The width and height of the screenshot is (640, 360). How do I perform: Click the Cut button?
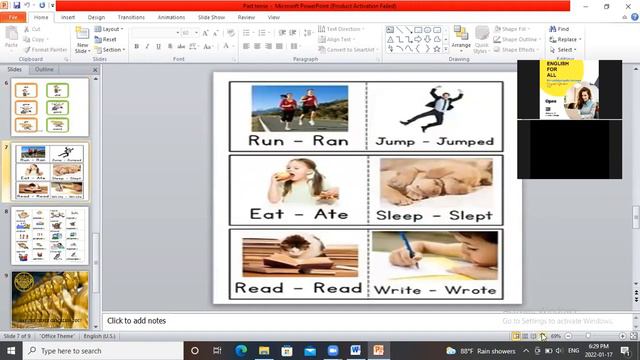click(32, 29)
